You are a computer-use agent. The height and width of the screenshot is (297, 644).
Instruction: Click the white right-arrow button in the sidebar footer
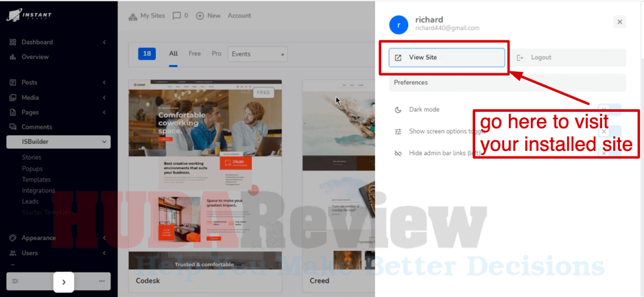64,282
